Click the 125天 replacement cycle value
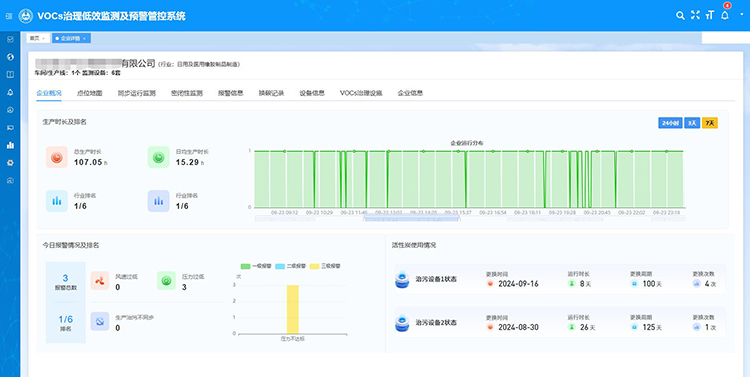Screen dimensions: 750x377 pyautogui.click(x=651, y=327)
